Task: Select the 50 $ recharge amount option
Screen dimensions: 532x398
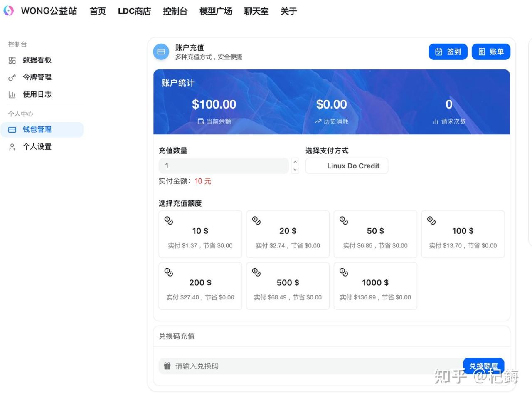Action: (375, 234)
